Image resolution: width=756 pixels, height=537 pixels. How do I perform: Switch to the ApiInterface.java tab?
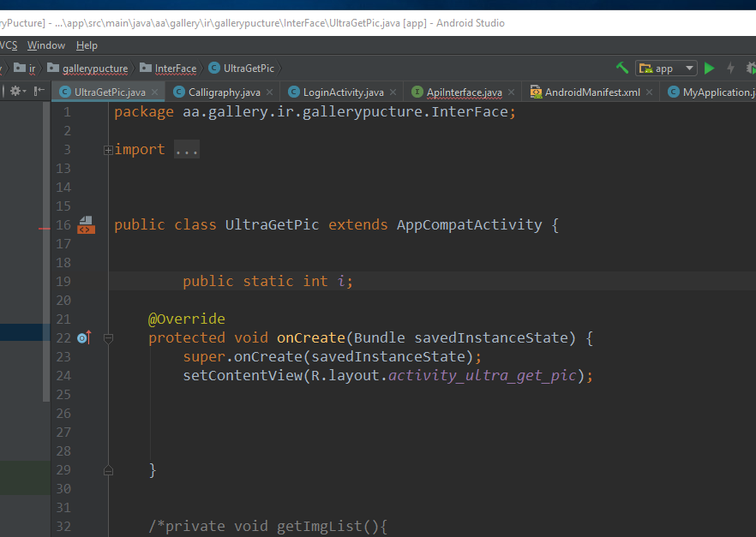[464, 92]
